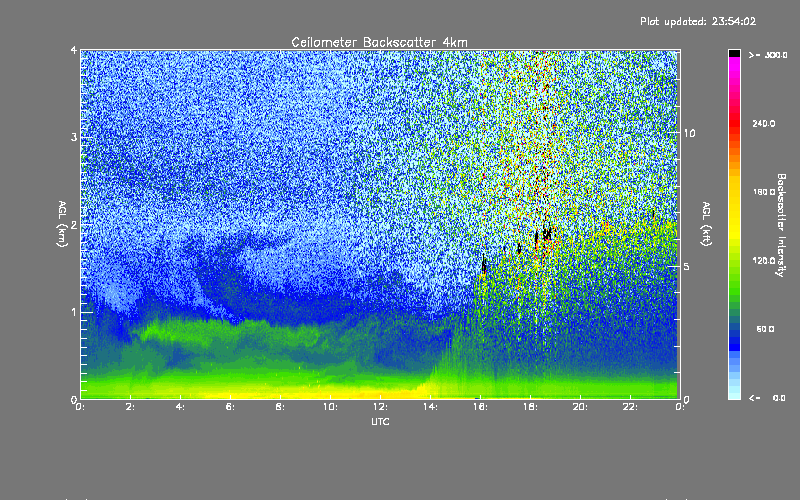Click the 1 tick on the km axis
The width and height of the screenshot is (800, 500).
[74, 312]
